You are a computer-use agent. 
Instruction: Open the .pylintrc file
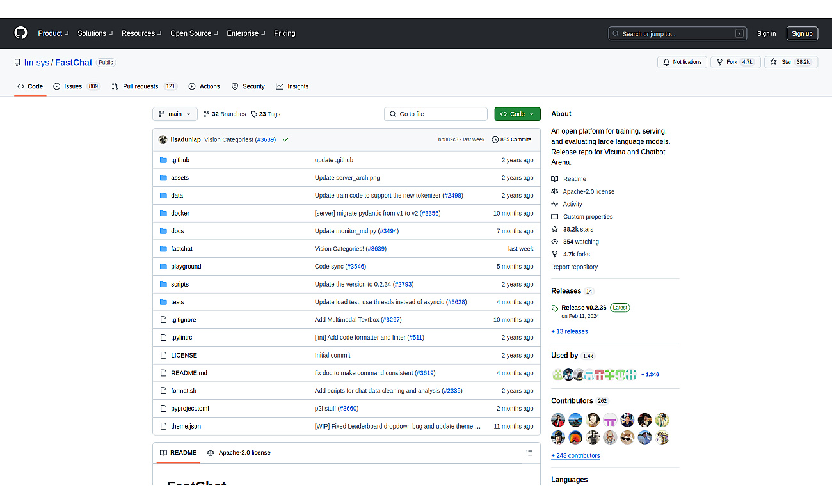[x=181, y=338]
